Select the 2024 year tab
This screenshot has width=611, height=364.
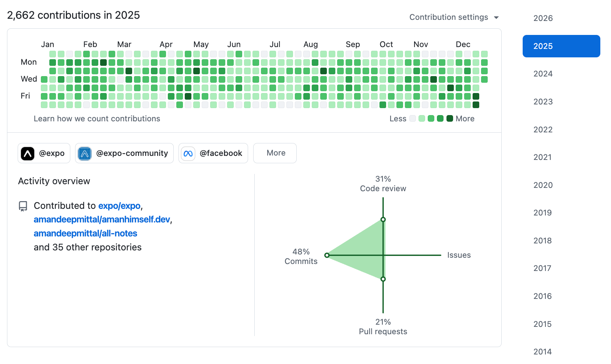[x=543, y=74]
